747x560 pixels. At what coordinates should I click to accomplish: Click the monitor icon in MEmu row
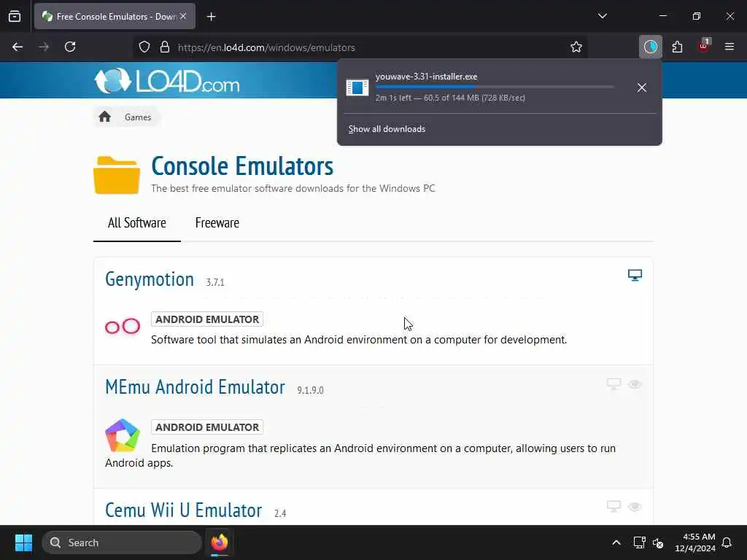point(614,384)
